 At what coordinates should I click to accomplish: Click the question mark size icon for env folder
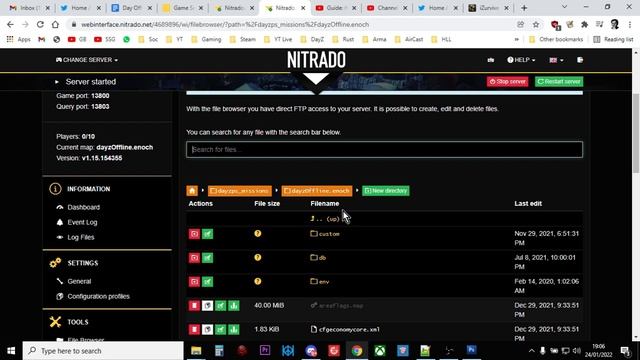(x=258, y=281)
